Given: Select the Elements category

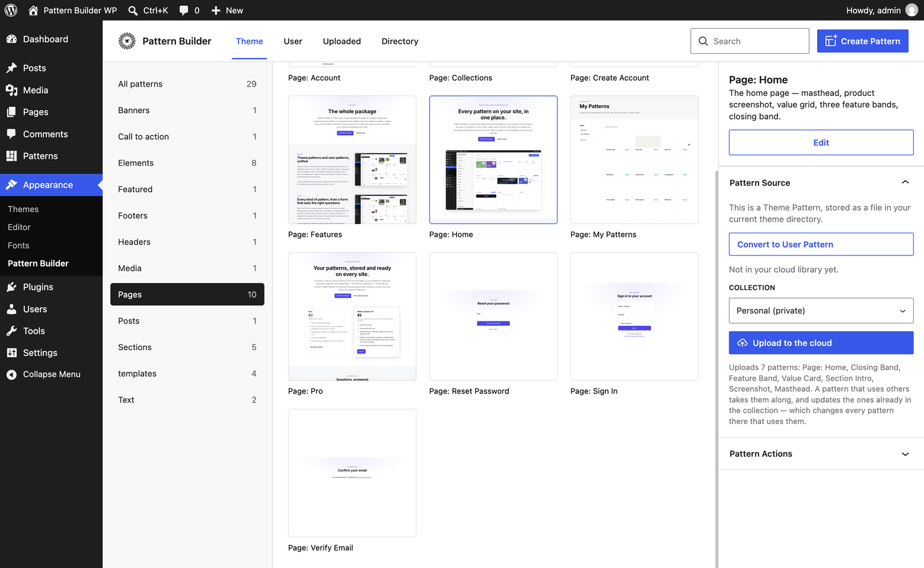Looking at the screenshot, I should pos(187,163).
